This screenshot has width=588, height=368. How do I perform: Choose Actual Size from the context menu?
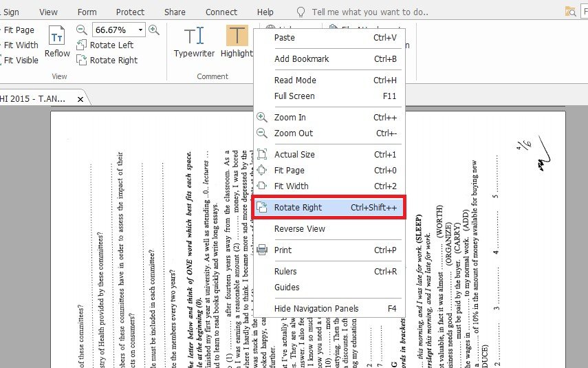coord(329,155)
